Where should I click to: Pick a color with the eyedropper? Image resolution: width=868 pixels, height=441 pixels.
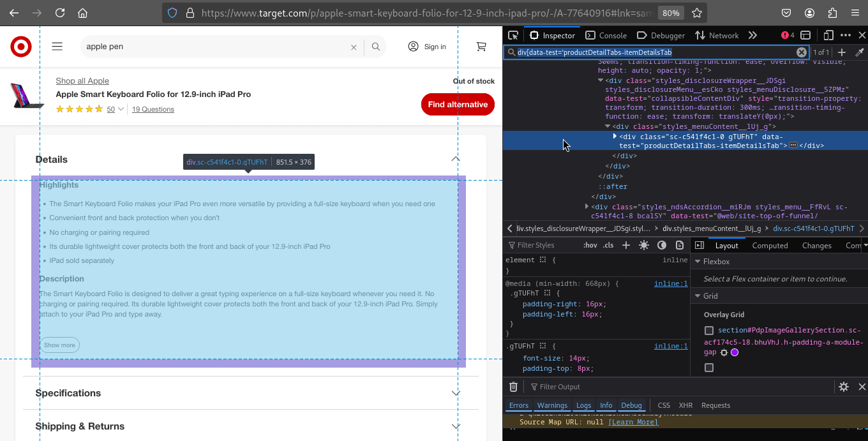pos(860,52)
